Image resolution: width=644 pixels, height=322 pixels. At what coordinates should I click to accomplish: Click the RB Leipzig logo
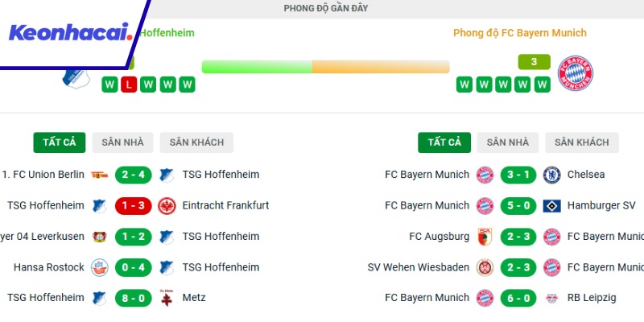click(551, 298)
